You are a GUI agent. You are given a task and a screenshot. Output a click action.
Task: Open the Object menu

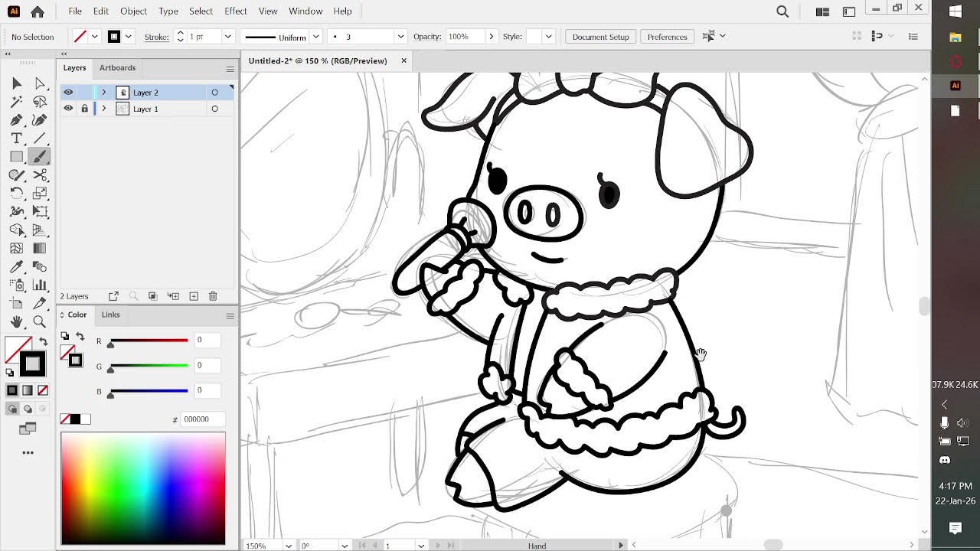click(133, 11)
